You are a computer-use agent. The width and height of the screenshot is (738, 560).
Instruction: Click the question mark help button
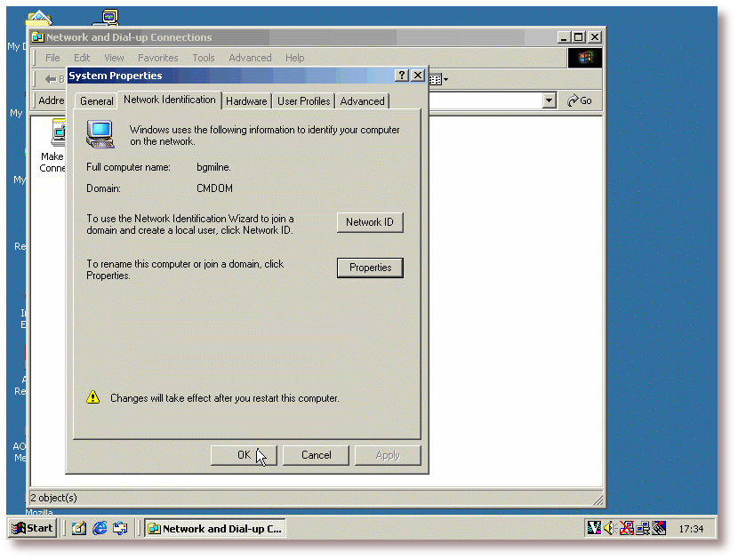click(x=401, y=76)
